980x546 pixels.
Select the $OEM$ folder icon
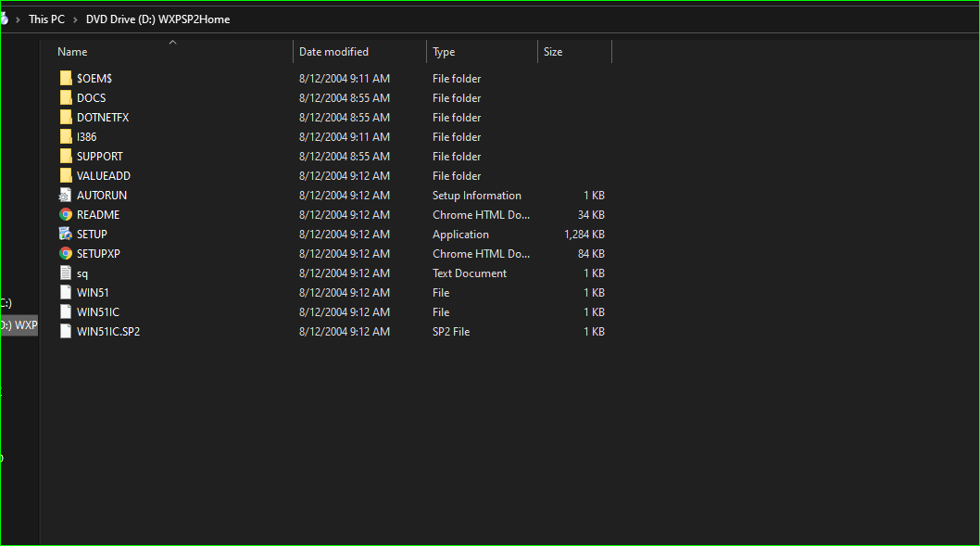[x=66, y=78]
